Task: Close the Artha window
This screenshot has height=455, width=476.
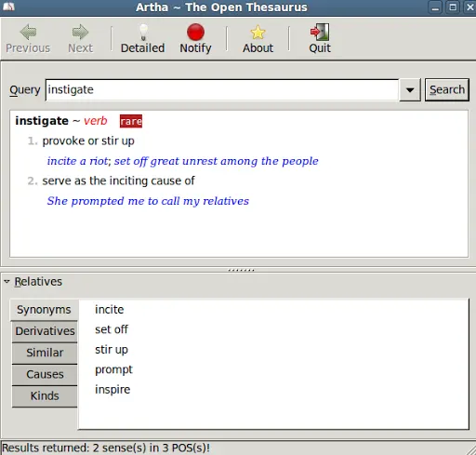Action: pos(469,7)
